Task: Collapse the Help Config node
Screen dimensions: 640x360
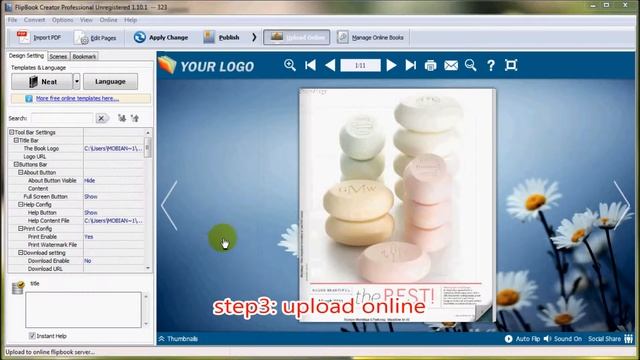Action: coord(20,204)
